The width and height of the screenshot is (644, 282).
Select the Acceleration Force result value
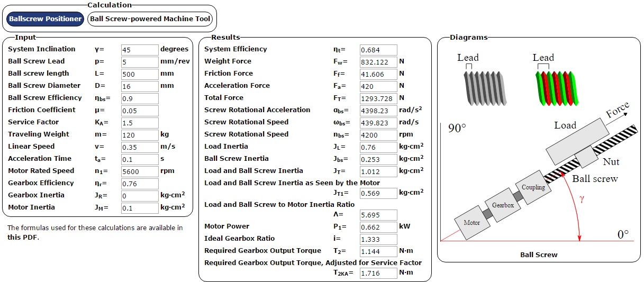tap(378, 86)
